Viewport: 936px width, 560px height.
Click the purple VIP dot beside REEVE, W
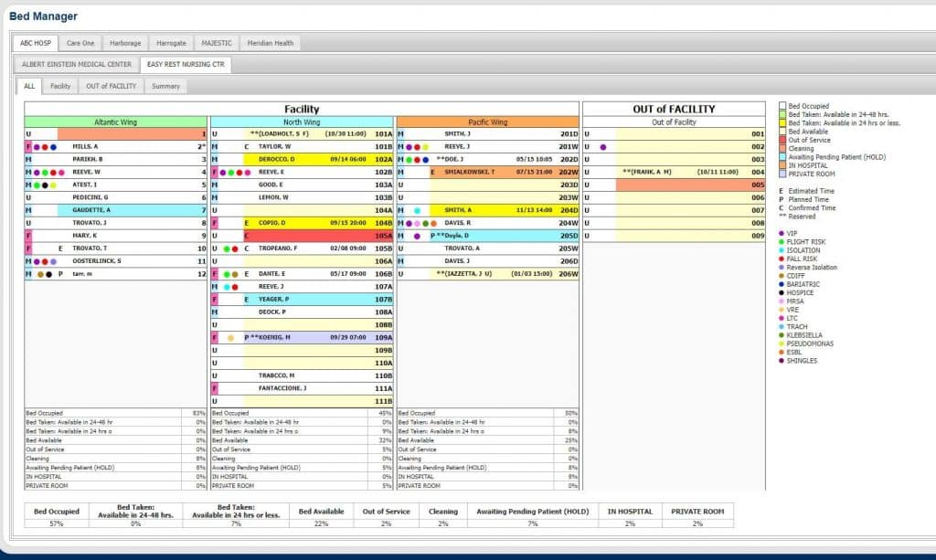[x=37, y=172]
